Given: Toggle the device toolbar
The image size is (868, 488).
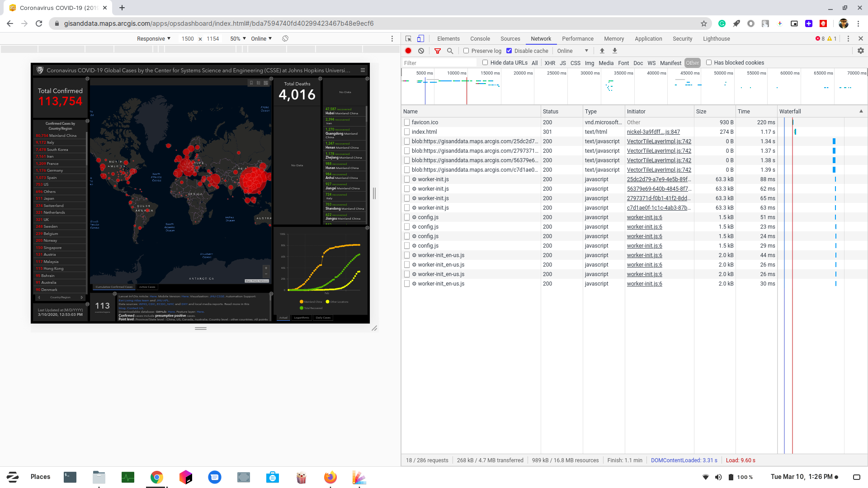Looking at the screenshot, I should click(420, 38).
